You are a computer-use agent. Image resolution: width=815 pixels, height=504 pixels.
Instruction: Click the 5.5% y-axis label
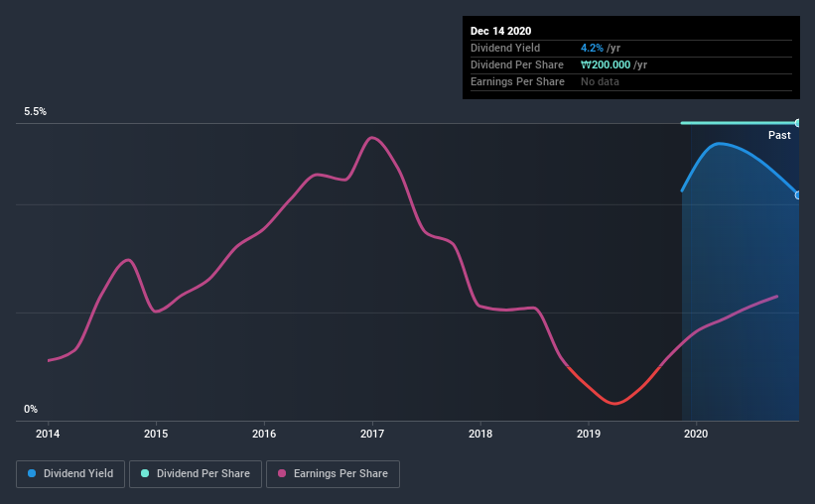pyautogui.click(x=36, y=112)
